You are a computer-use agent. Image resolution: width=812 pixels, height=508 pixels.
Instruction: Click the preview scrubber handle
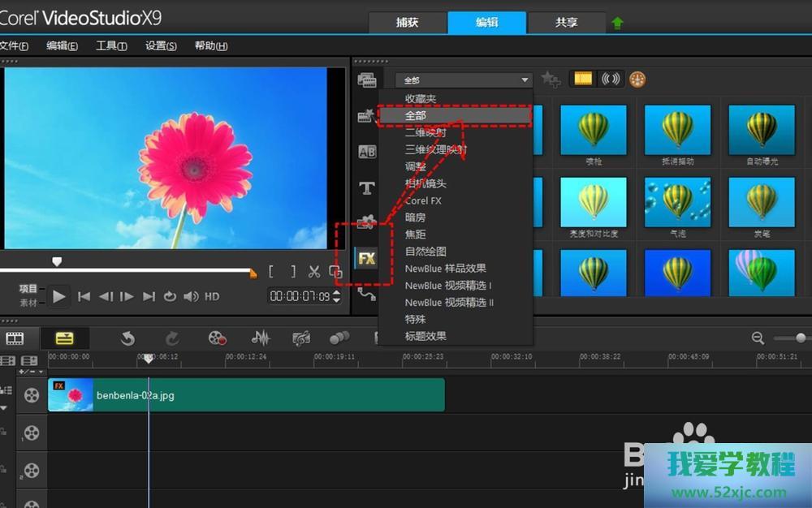pyautogui.click(x=57, y=261)
